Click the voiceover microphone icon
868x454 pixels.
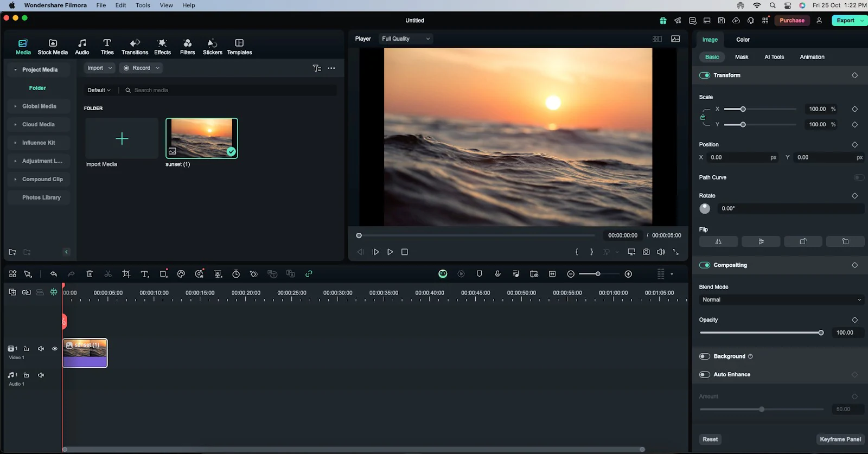click(x=497, y=274)
